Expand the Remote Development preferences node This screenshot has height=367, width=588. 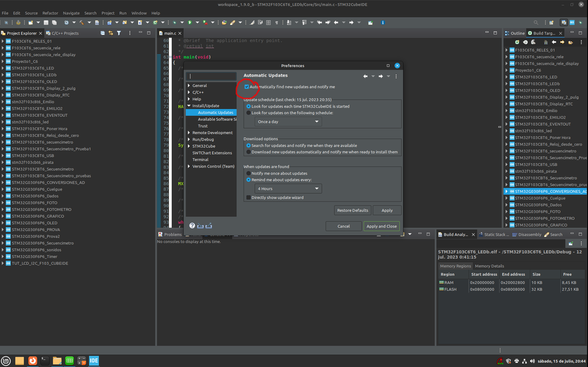pos(189,133)
